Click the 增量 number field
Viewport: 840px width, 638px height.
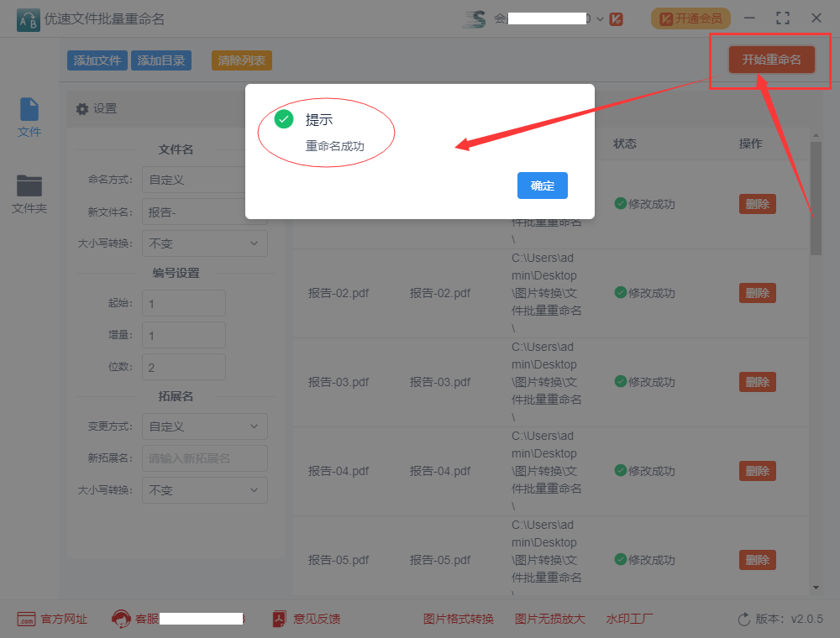[x=184, y=336]
